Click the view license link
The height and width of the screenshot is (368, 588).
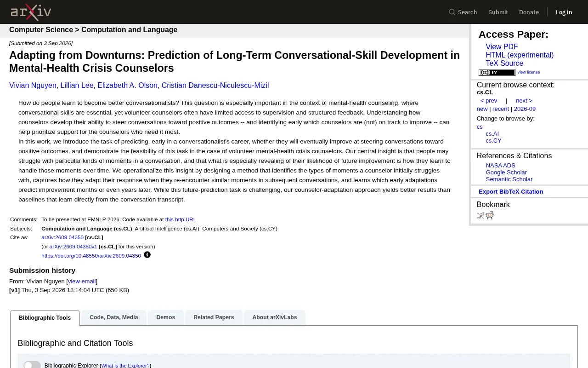coord(529,72)
